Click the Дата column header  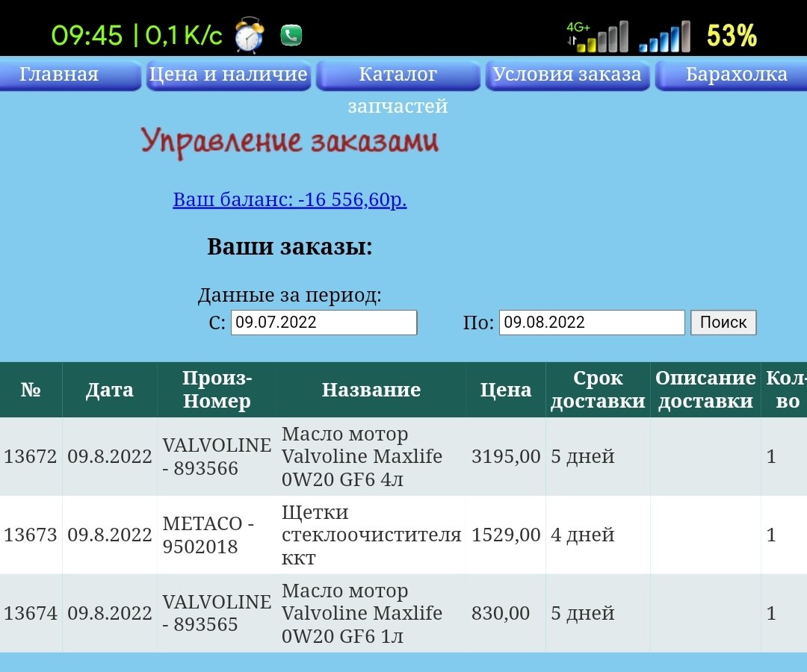pos(110,390)
